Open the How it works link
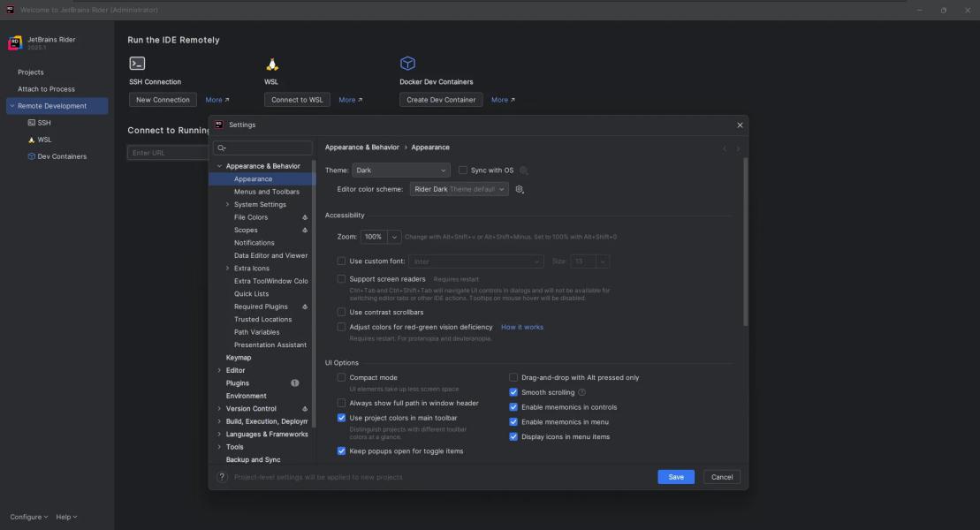980x530 pixels. click(522, 327)
